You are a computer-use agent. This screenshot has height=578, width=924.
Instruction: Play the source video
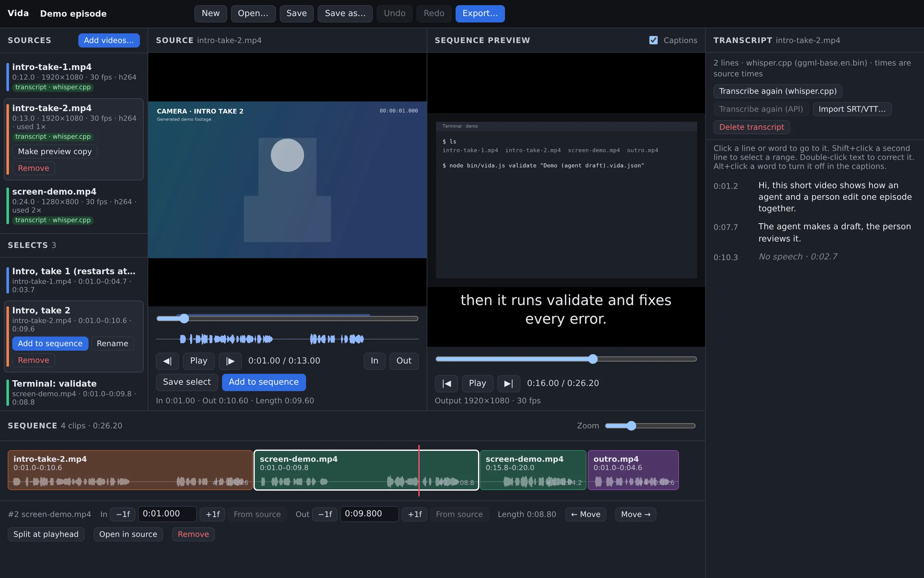tap(199, 361)
